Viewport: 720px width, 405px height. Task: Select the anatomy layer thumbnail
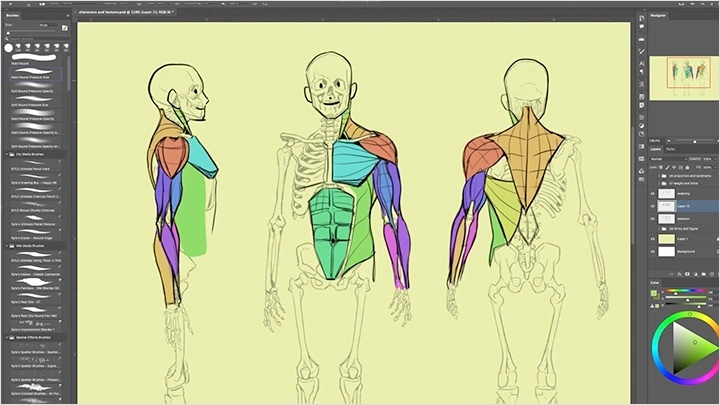coord(666,194)
